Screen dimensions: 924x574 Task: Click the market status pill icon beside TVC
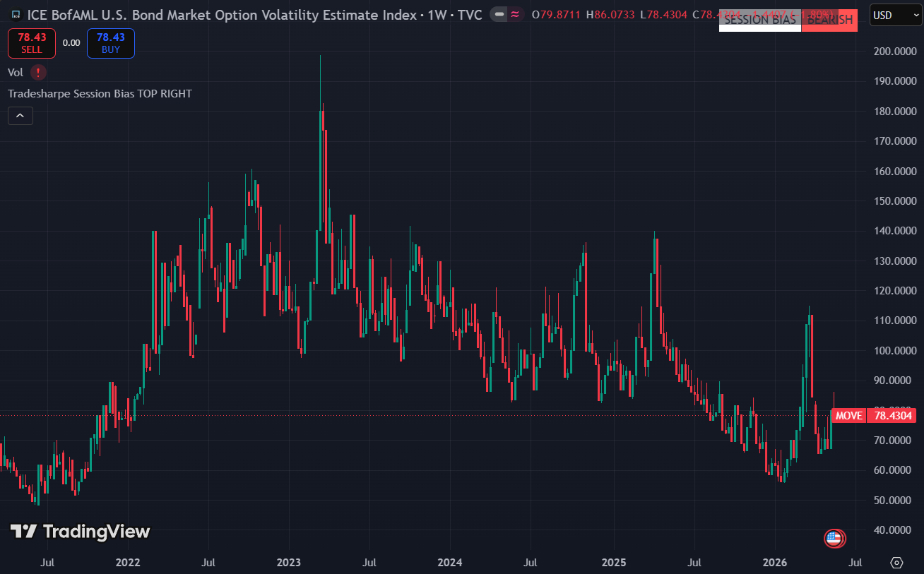[499, 14]
